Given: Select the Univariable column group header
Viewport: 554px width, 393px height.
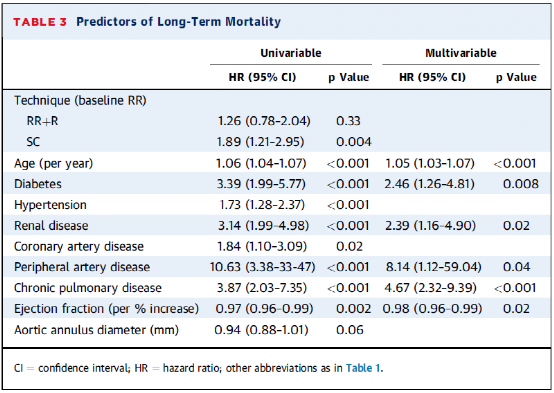Looking at the screenshot, I should (x=291, y=53).
